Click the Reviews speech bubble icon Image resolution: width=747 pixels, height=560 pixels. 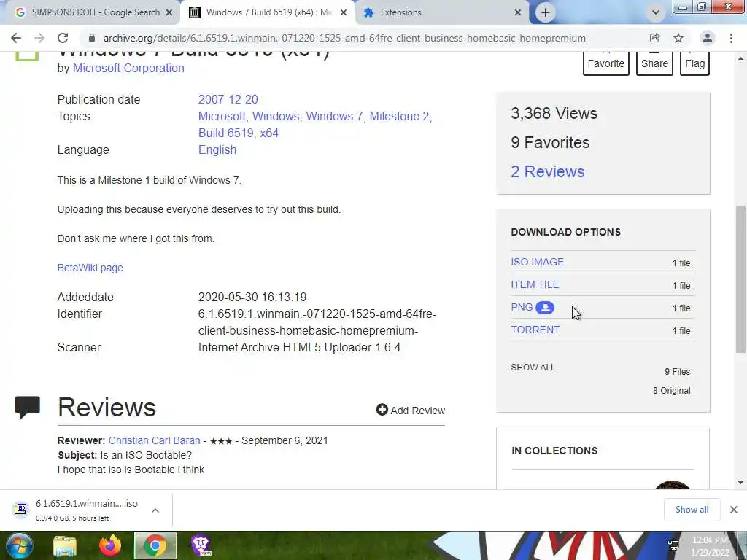(x=27, y=408)
